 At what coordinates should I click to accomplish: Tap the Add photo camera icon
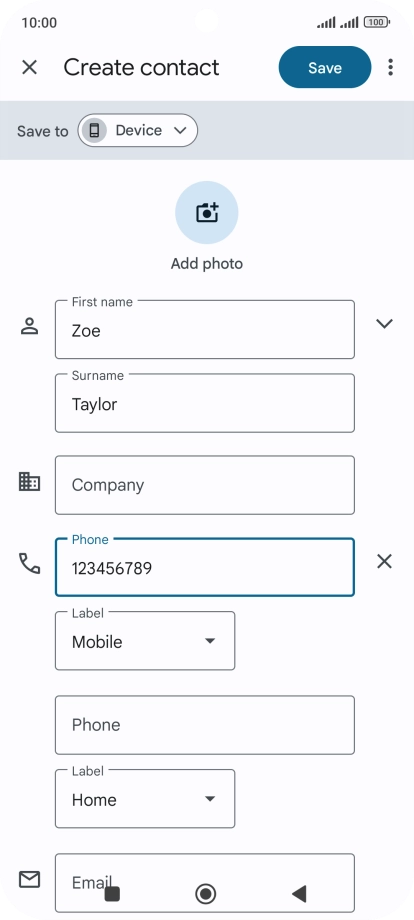point(207,212)
